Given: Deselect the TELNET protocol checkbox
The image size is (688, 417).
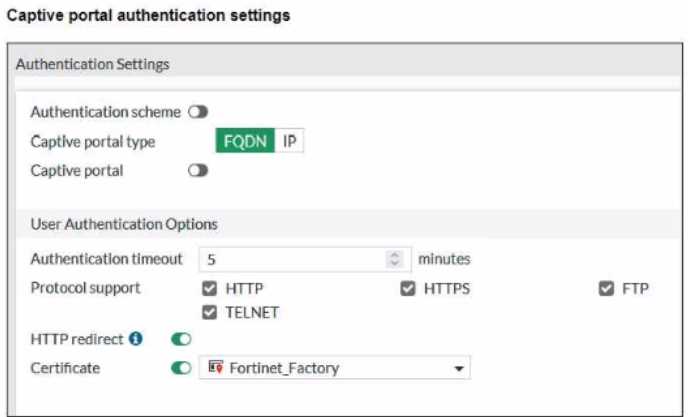Looking at the screenshot, I should point(209,312).
